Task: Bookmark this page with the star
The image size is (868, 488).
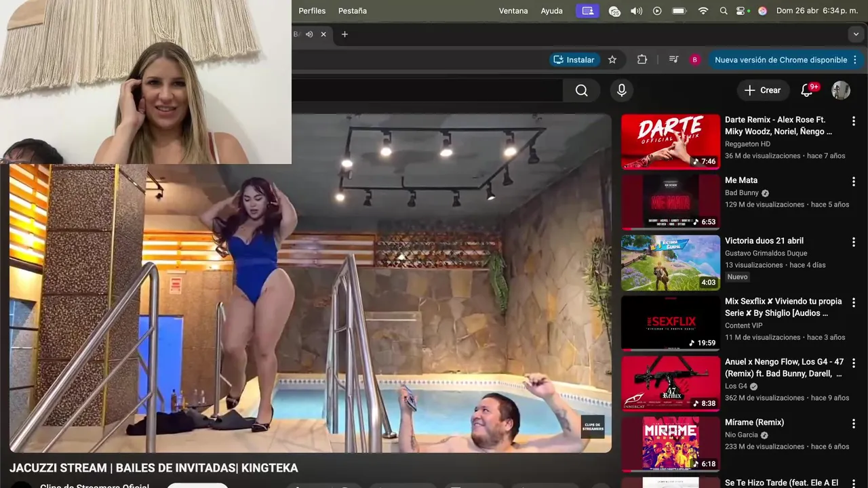Action: click(x=612, y=60)
